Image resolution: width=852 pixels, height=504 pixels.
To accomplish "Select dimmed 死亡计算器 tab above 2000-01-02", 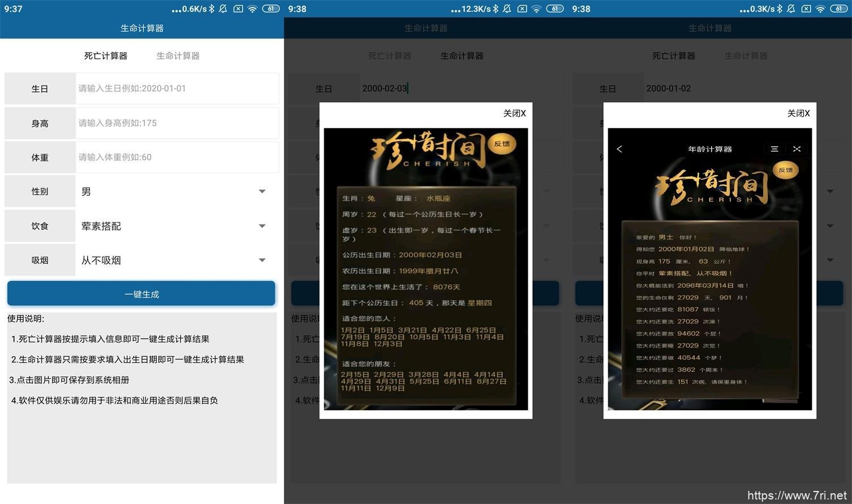I will (674, 56).
